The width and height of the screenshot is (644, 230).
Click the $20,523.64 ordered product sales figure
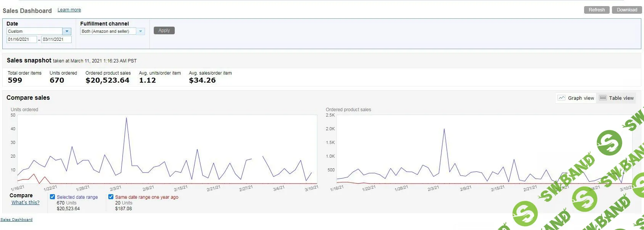pyautogui.click(x=107, y=80)
